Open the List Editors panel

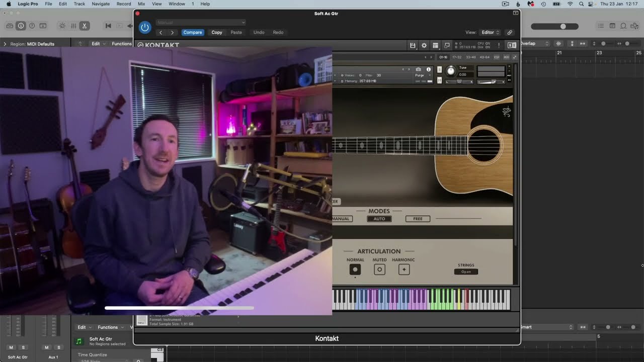click(x=601, y=26)
